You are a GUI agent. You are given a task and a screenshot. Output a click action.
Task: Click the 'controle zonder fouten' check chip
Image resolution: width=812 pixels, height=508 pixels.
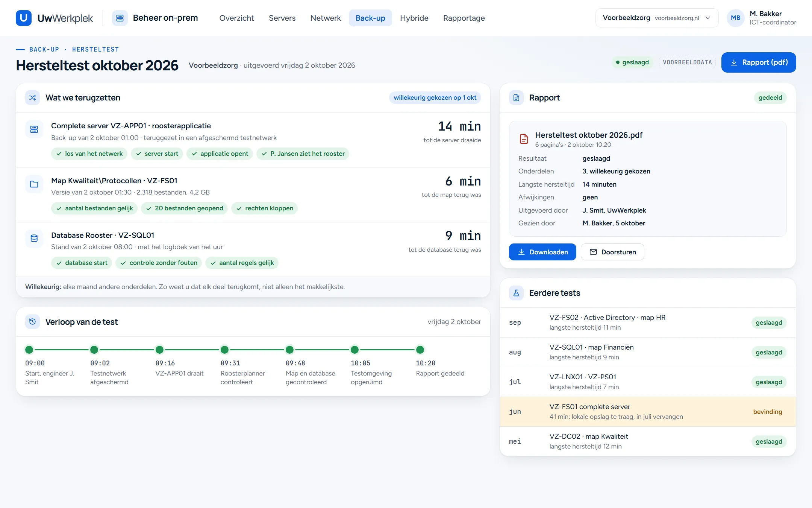click(159, 263)
